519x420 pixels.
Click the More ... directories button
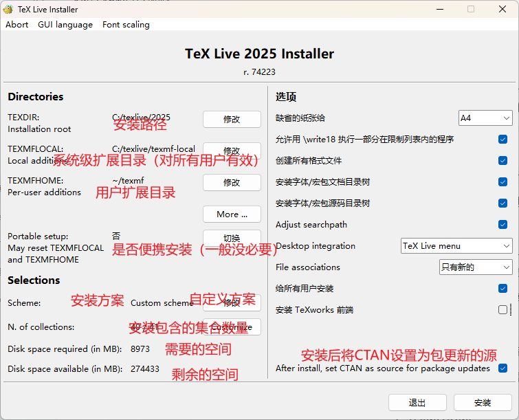pos(232,214)
